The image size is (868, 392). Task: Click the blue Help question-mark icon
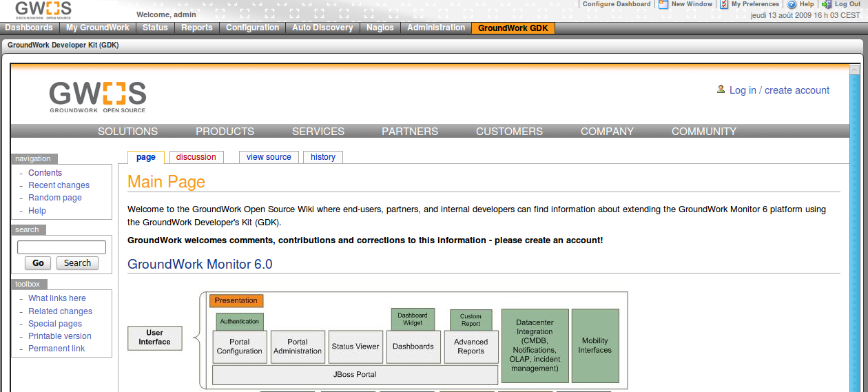pos(792,4)
